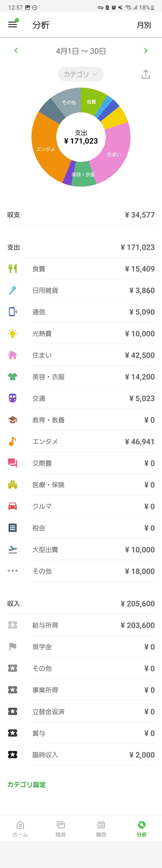Open the hamburger menu
Image resolution: width=162 pixels, height=868 pixels.
click(12, 25)
